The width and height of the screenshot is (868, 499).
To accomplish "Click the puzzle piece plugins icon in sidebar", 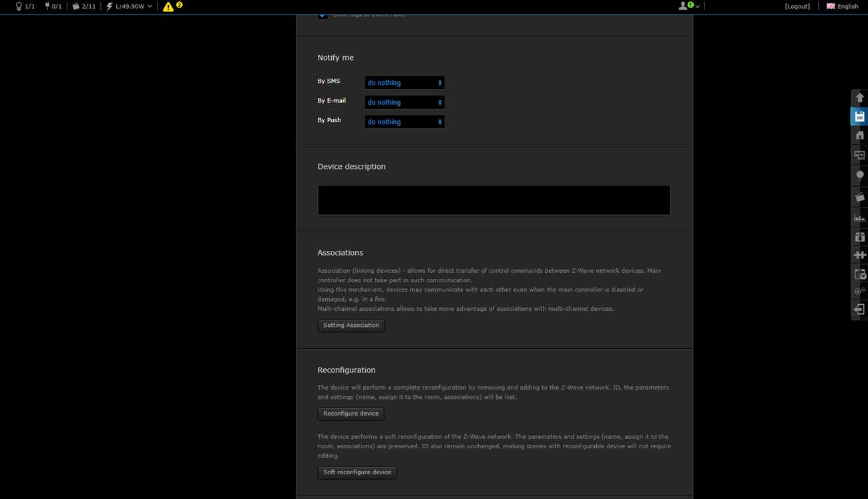I will pos(859,255).
